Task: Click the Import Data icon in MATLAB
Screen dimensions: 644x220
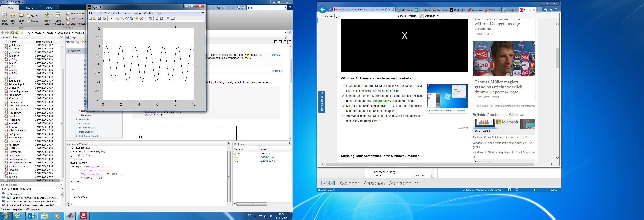Action: click(47, 18)
